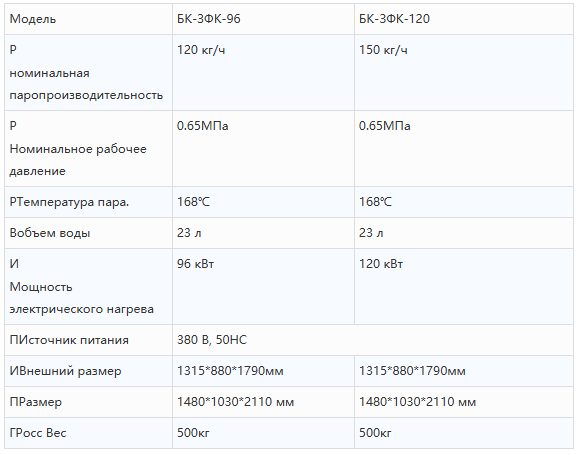Viewport: 579px width, 455px height.
Task: Select the '380 В, 50НС' cell
Action: point(373,340)
